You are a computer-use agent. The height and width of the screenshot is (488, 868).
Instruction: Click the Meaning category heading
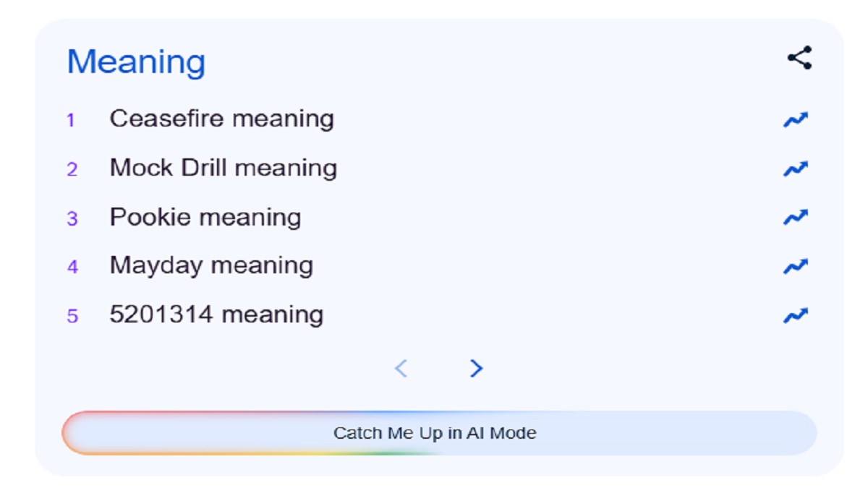(136, 61)
